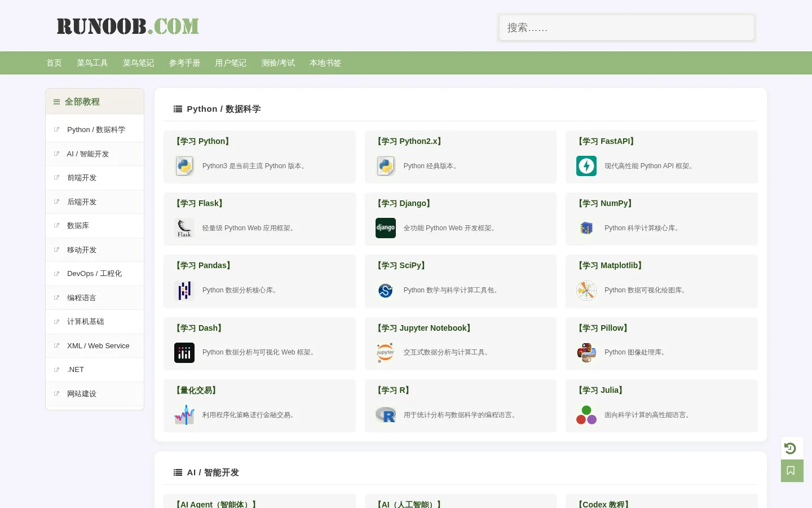Open 参考手册 navigation item
This screenshot has width=812, height=508.
[185, 63]
